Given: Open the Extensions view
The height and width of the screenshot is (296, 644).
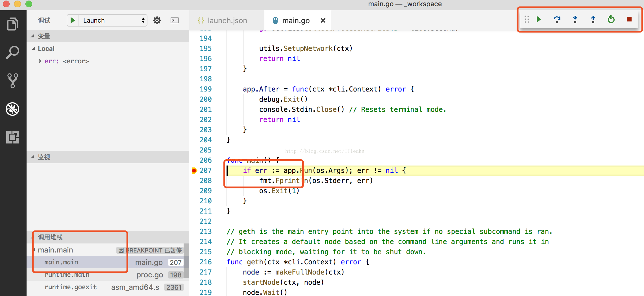Looking at the screenshot, I should click(x=13, y=137).
